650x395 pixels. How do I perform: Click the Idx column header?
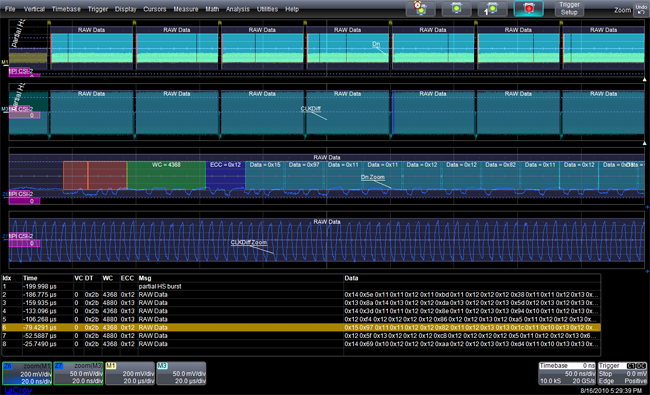click(7, 278)
